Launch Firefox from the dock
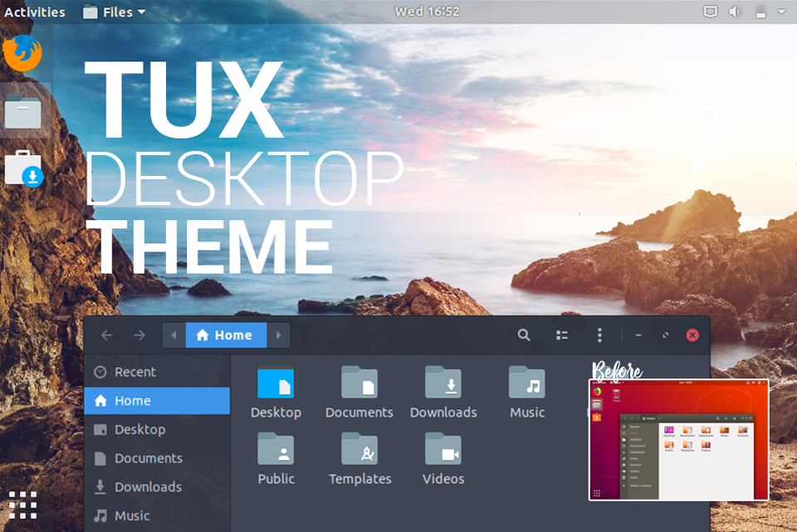Screen dimensions: 797x532 point(22,52)
